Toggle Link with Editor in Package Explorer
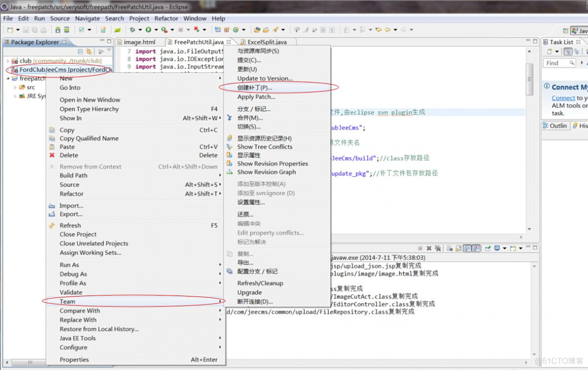 click(x=89, y=52)
